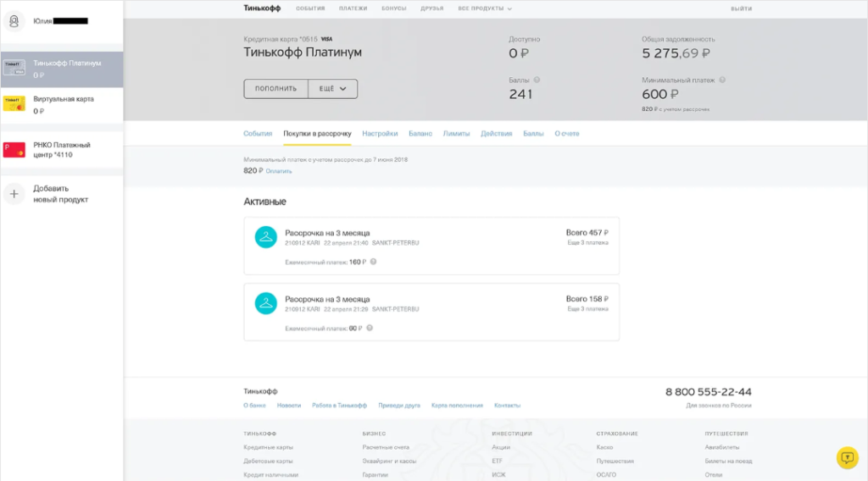Click the plus icon to add new product
The height and width of the screenshot is (481, 868).
tap(14, 194)
